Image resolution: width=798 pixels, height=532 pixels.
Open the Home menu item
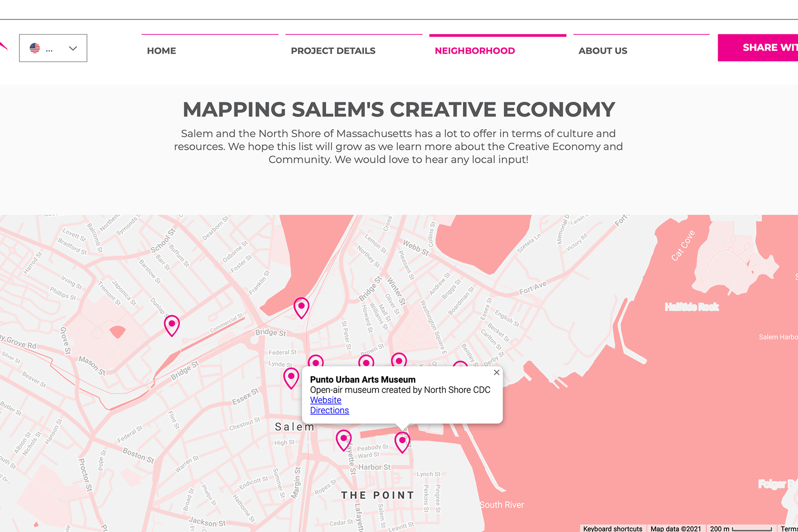pyautogui.click(x=162, y=51)
